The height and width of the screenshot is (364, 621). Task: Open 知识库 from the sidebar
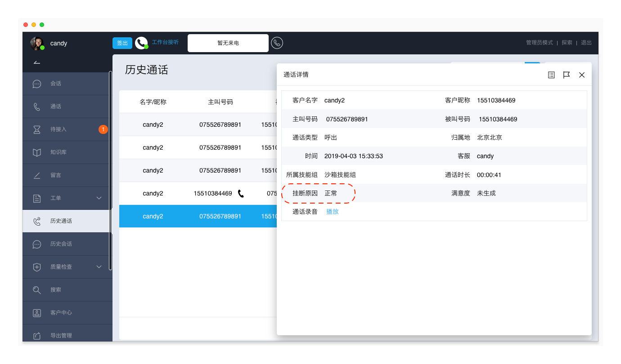[x=58, y=152]
